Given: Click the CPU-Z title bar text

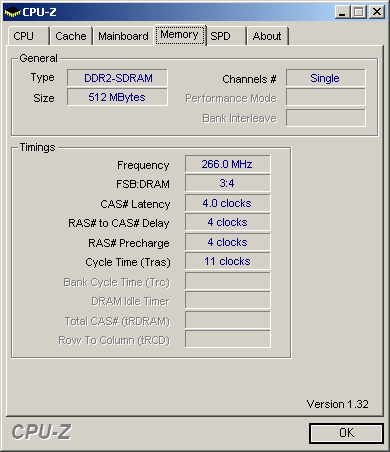Looking at the screenshot, I should point(39,12).
